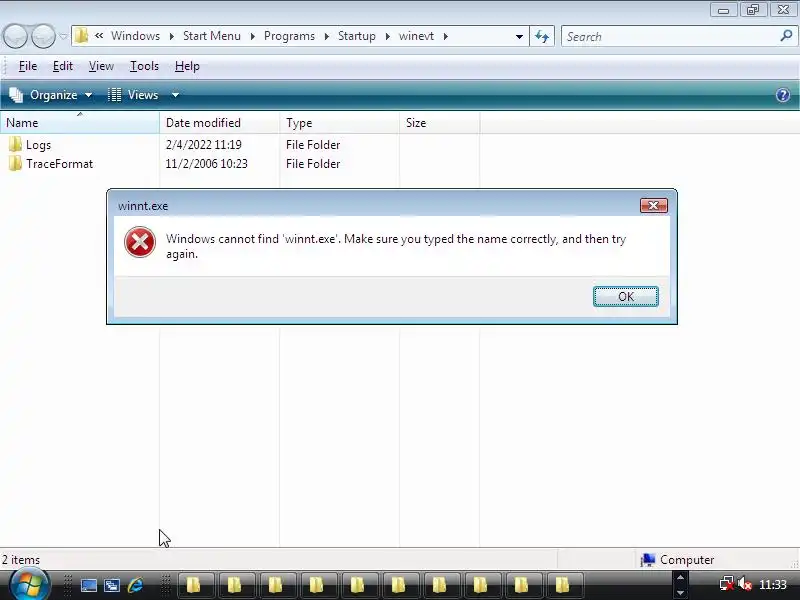The width and height of the screenshot is (800, 600).
Task: Click the File Folder type of TraceFormat
Action: click(313, 164)
